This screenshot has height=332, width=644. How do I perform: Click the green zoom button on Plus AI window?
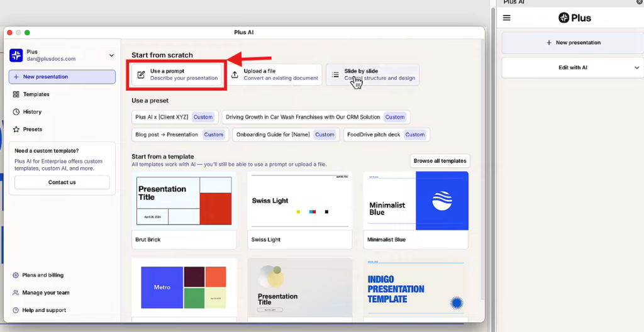click(x=27, y=33)
